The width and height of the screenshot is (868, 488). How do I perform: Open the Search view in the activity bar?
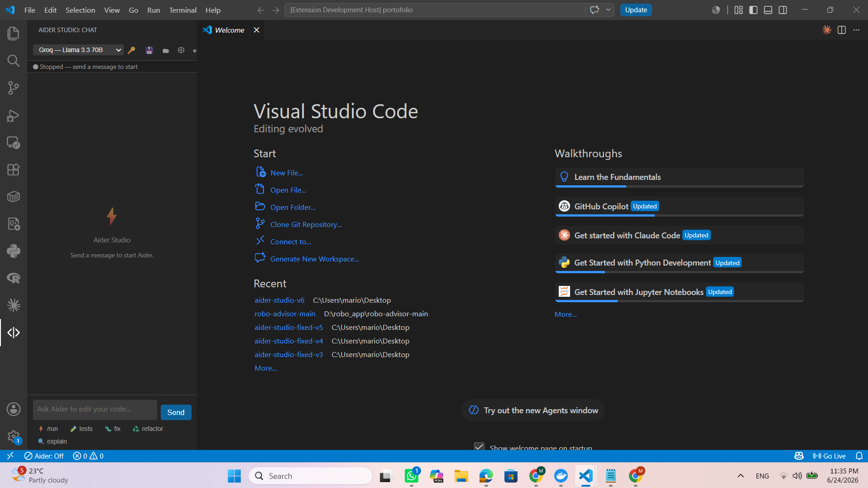click(14, 61)
